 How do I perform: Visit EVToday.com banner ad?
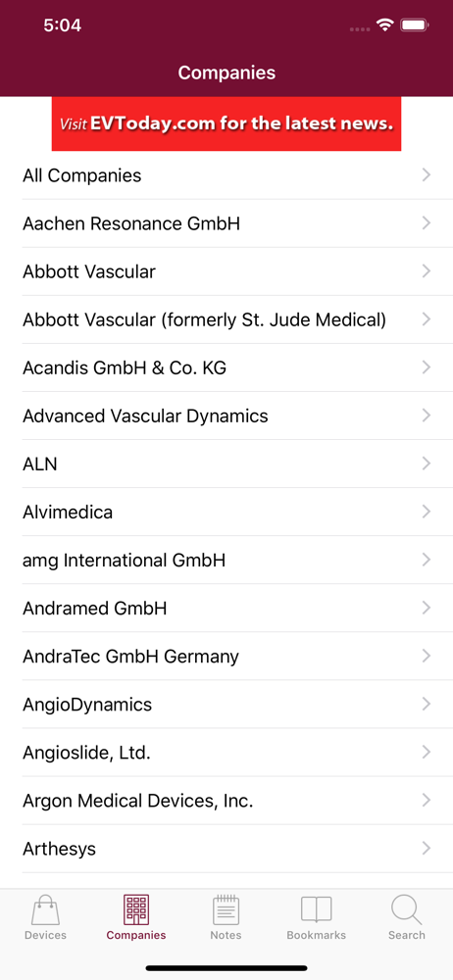click(x=226, y=123)
